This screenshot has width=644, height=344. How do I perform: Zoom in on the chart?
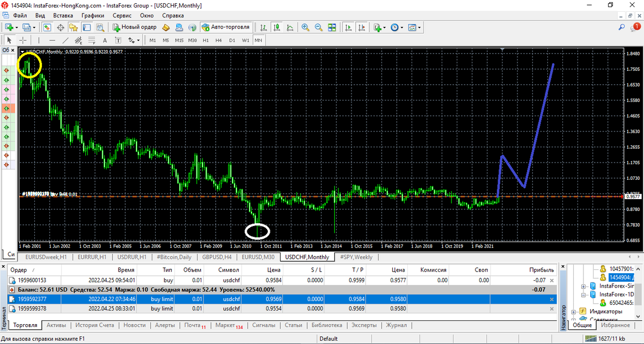coord(305,27)
